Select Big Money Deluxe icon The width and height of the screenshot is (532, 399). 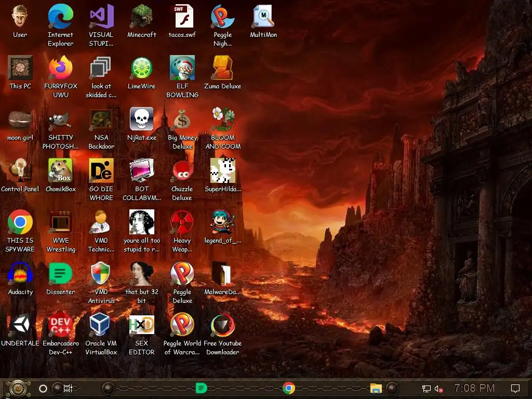(182, 119)
